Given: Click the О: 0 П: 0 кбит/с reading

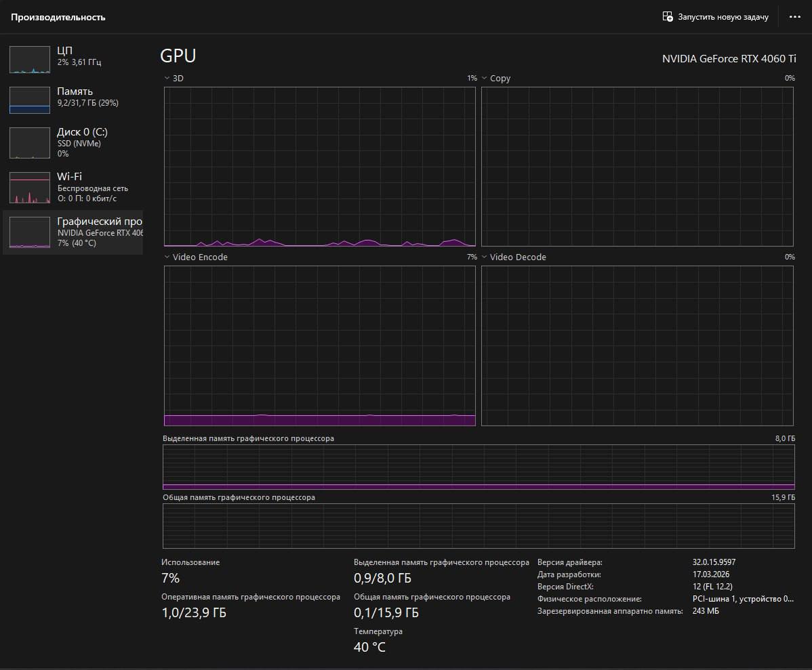Looking at the screenshot, I should point(87,198).
